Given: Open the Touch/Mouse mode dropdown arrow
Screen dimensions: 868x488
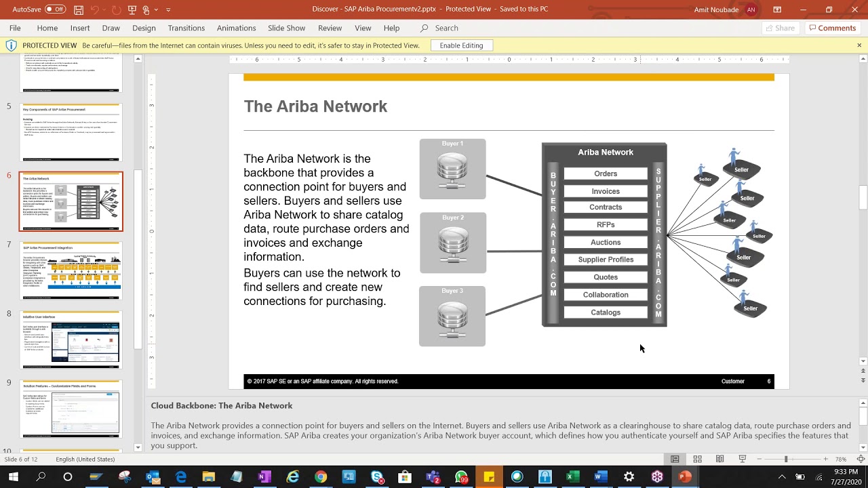Looking at the screenshot, I should coord(155,9).
